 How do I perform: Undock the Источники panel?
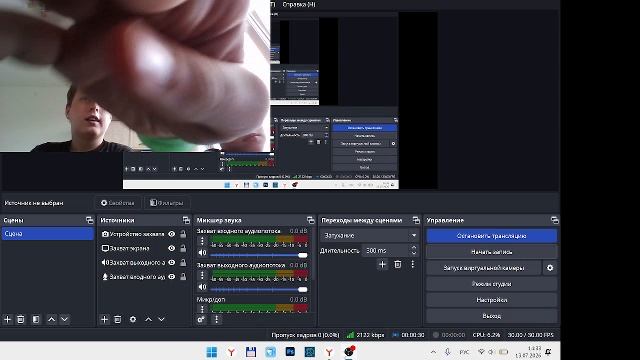[x=187, y=220]
